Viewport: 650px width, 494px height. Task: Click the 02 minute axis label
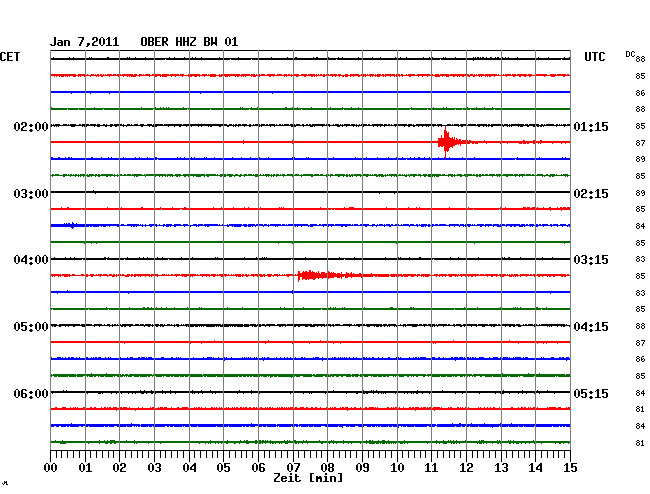tap(119, 468)
